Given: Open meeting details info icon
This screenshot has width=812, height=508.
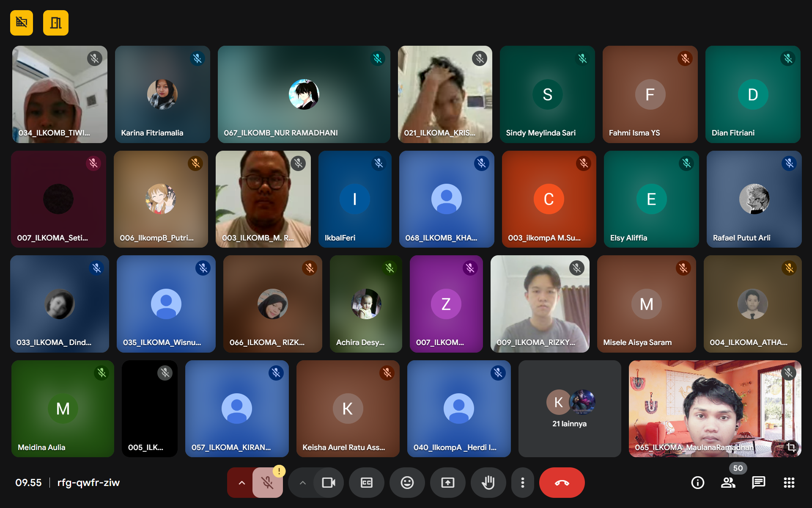Looking at the screenshot, I should (x=697, y=483).
